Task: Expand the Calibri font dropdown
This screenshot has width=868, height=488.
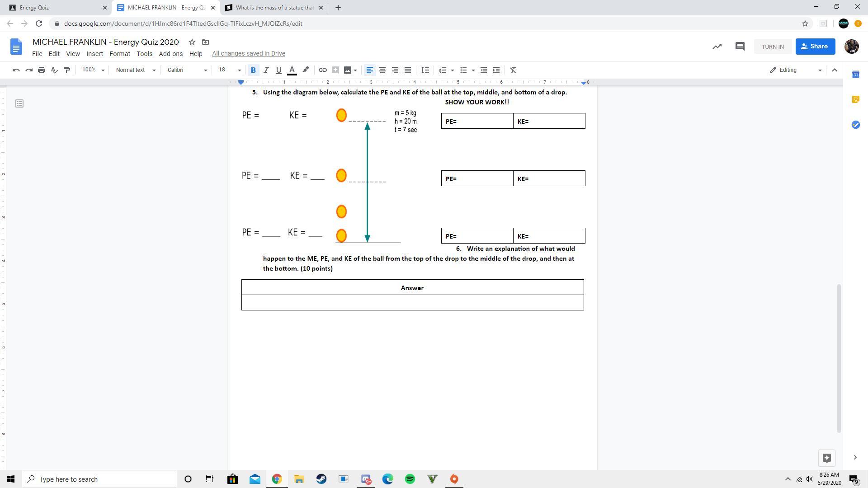Action: click(x=187, y=70)
